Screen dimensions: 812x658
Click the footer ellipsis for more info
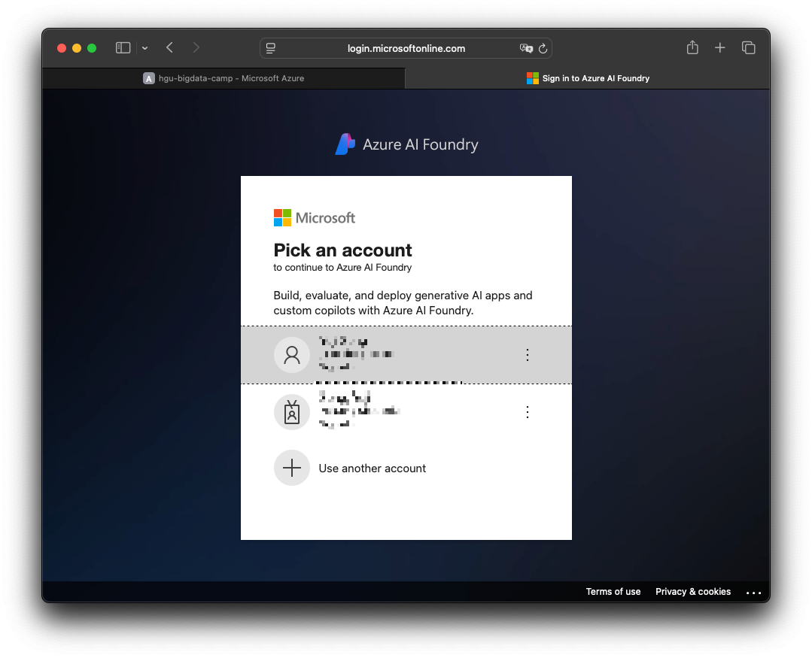pos(753,593)
